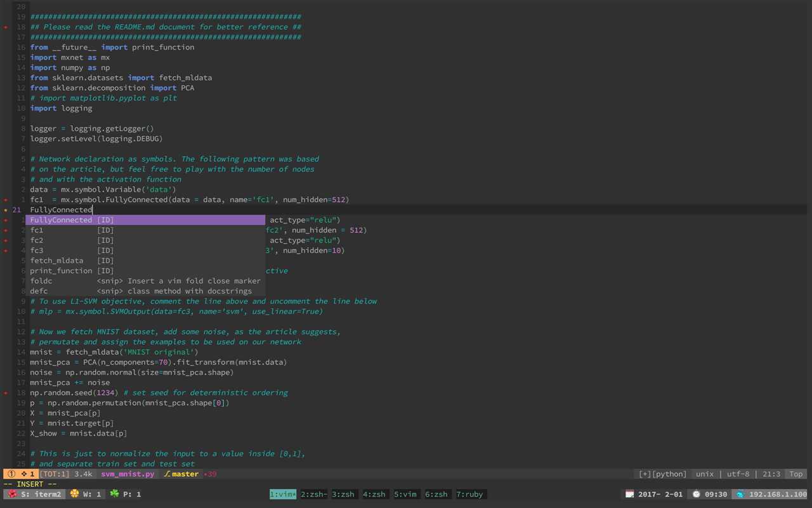Screen dimensions: 812x508
Task: Click the [+] modified flag in statusline
Action: click(645, 474)
